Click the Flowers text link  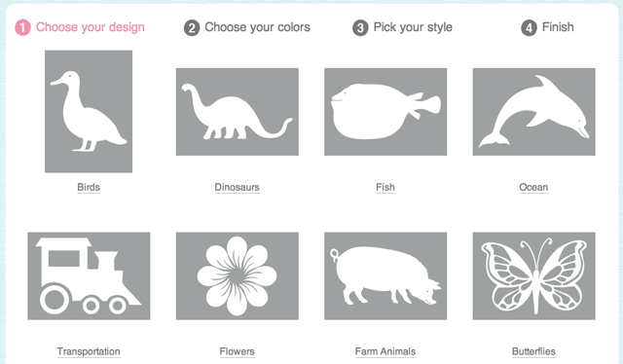[x=237, y=351]
